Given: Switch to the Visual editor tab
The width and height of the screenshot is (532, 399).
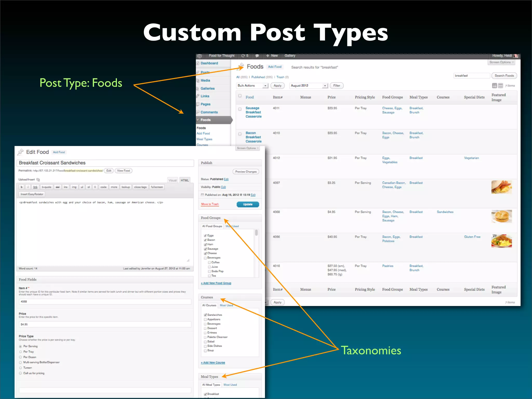Looking at the screenshot, I should click(x=172, y=180).
